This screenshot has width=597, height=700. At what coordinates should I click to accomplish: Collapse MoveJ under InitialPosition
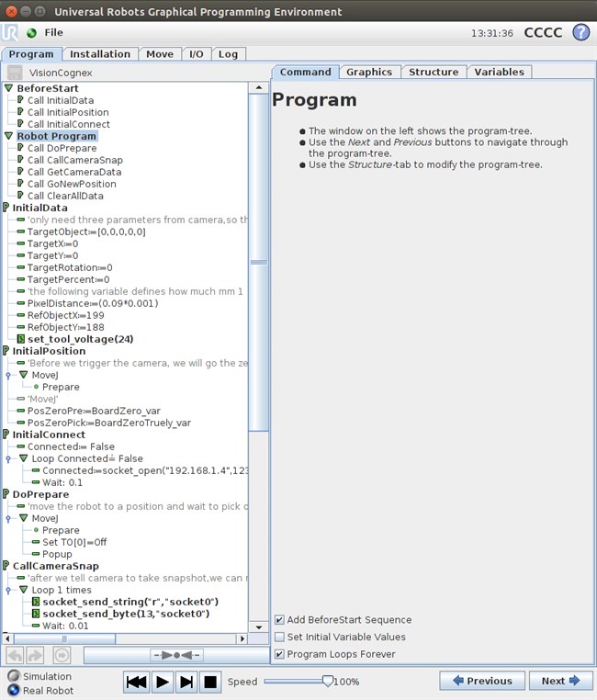24,375
